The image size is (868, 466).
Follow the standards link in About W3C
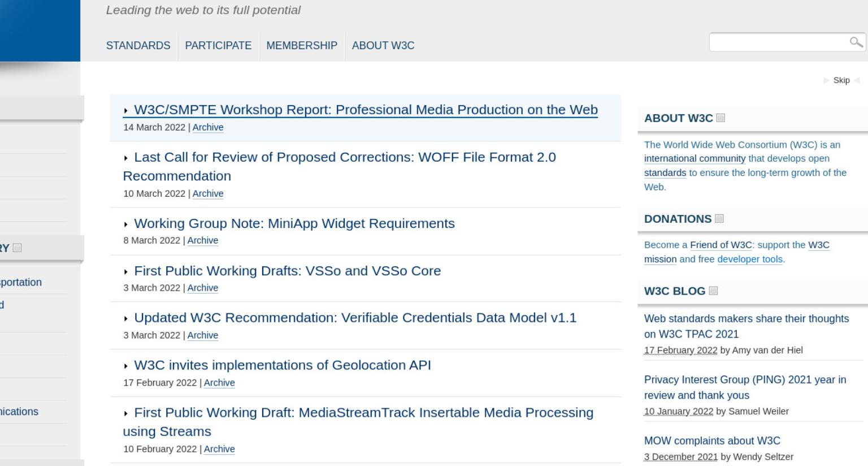pyautogui.click(x=665, y=173)
